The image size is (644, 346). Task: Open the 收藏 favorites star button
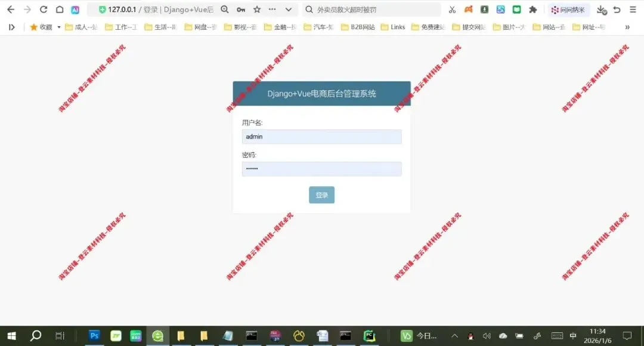[x=41, y=27]
